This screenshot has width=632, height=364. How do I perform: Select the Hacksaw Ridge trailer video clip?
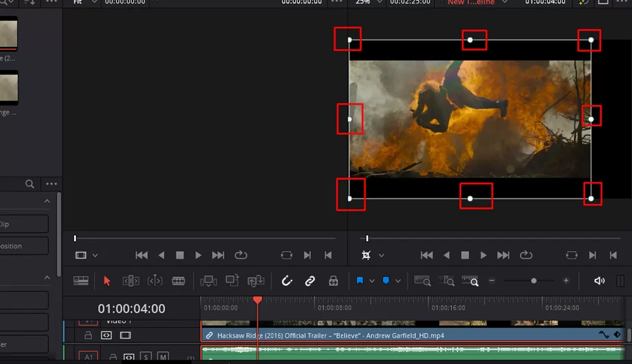[x=413, y=335]
